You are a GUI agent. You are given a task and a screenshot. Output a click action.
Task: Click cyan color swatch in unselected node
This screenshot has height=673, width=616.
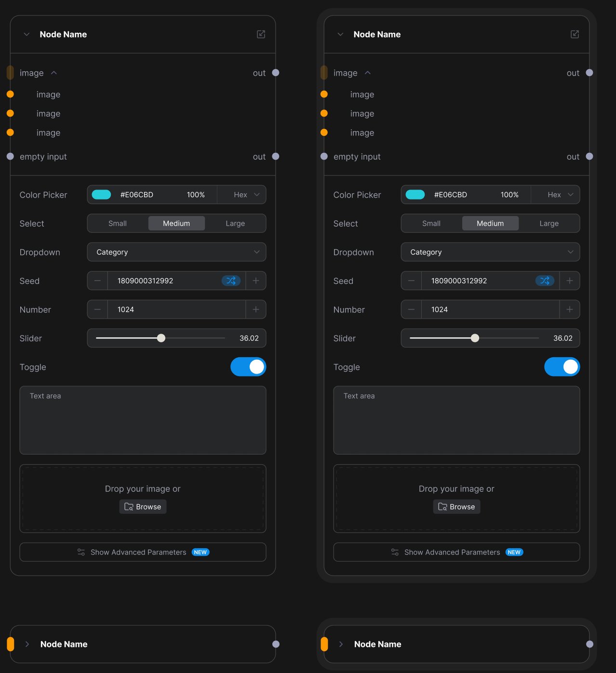[101, 195]
